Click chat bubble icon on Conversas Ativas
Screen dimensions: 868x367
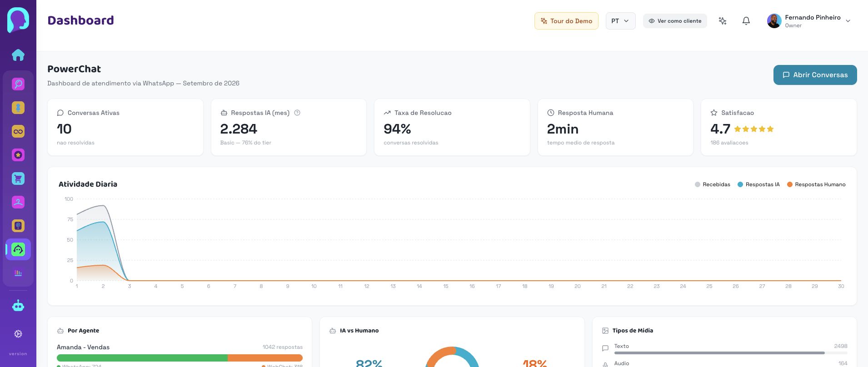60,113
